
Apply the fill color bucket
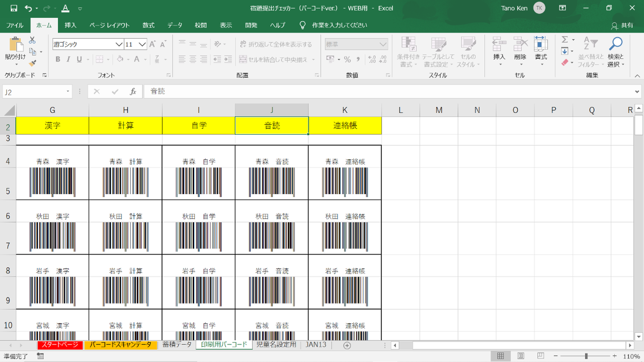[120, 59]
